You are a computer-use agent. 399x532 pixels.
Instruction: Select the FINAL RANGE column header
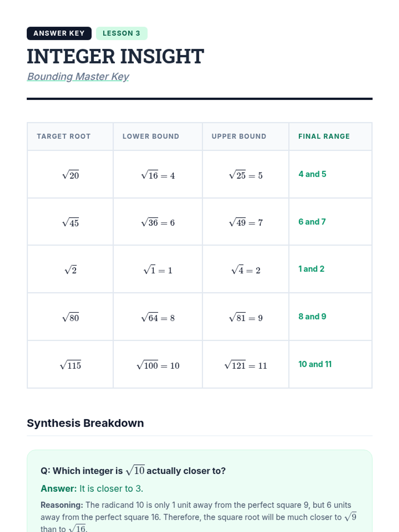point(324,136)
